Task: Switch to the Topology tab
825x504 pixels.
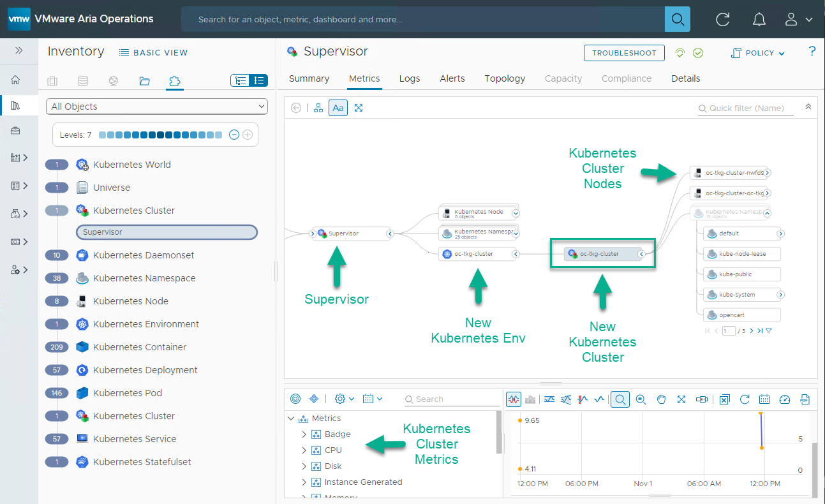Action: tap(504, 78)
